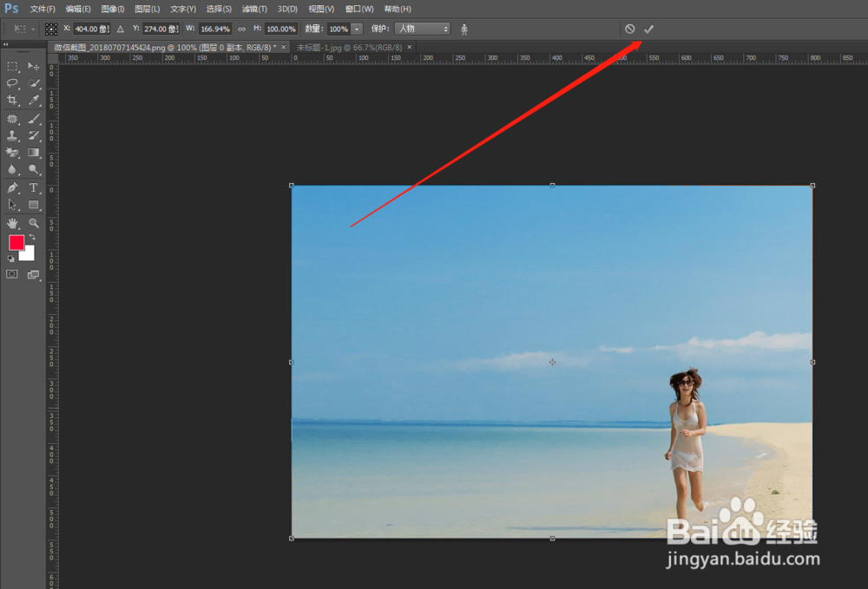Screen dimensions: 868x589
Task: Select the Rectangular Marquee tool
Action: coord(12,67)
